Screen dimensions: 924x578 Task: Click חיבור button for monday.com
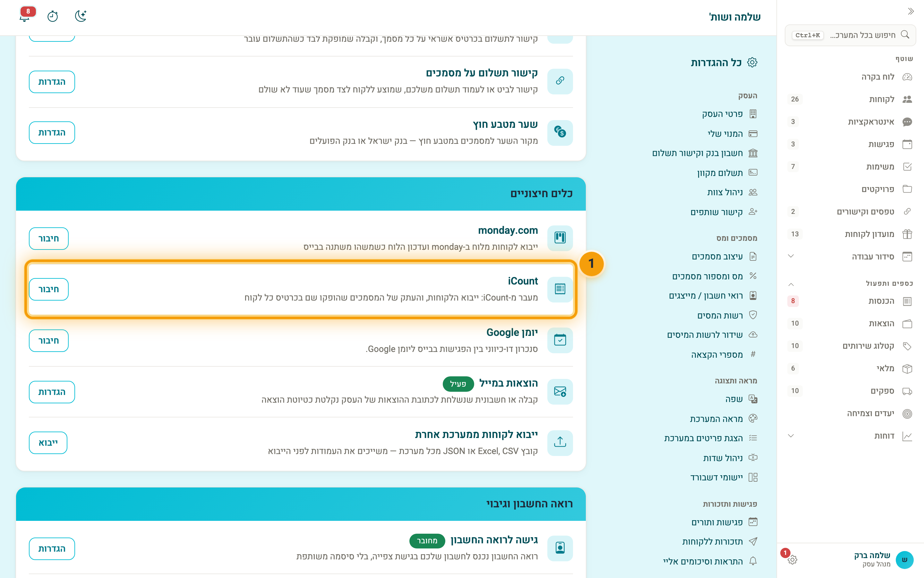(48, 239)
